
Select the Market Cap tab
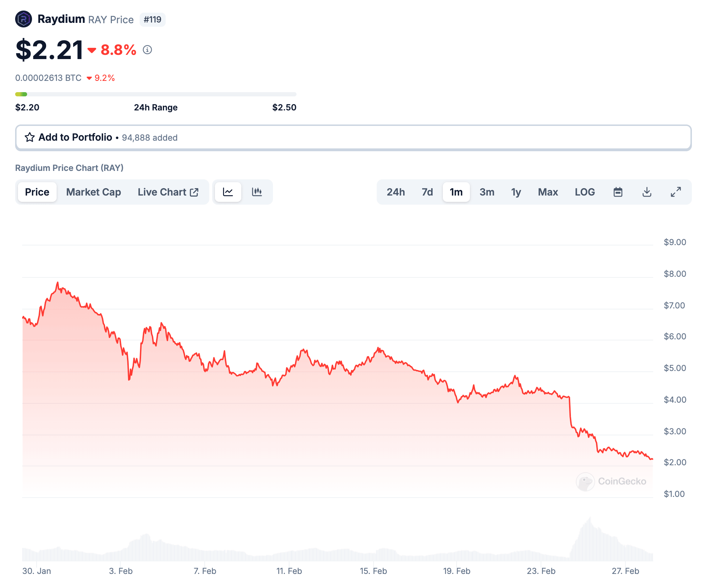94,192
